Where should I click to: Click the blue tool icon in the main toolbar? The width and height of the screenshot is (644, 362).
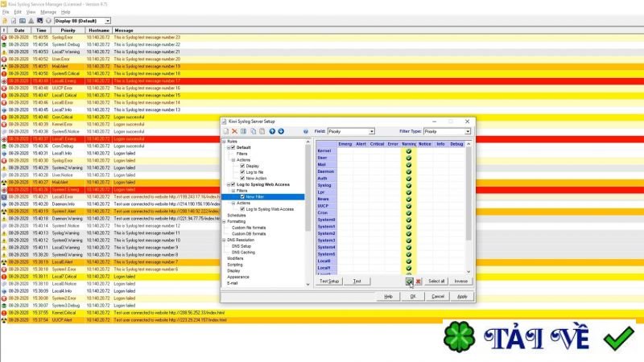pyautogui.click(x=39, y=21)
